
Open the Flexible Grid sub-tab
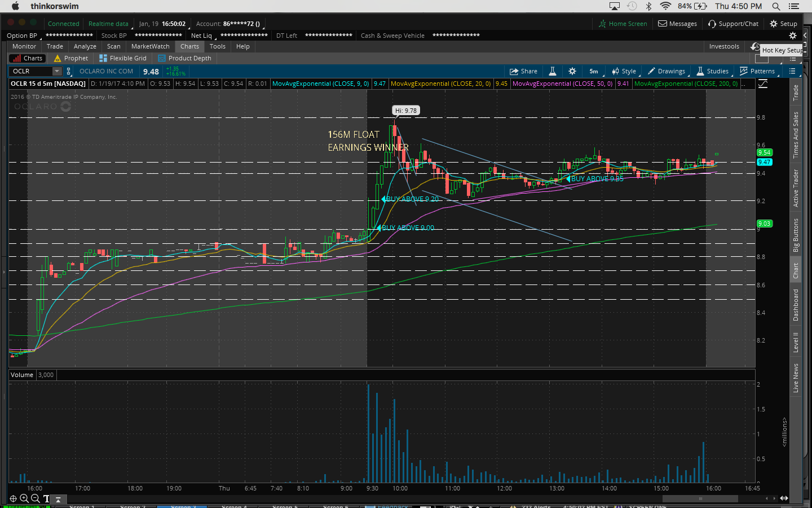[123, 58]
